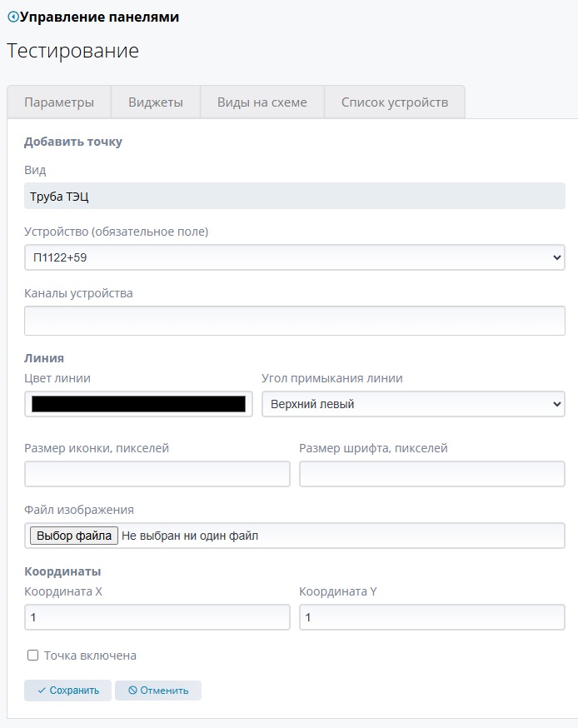Click the Каналы устройства input field
Screen dimensions: 578x728
[295, 320]
